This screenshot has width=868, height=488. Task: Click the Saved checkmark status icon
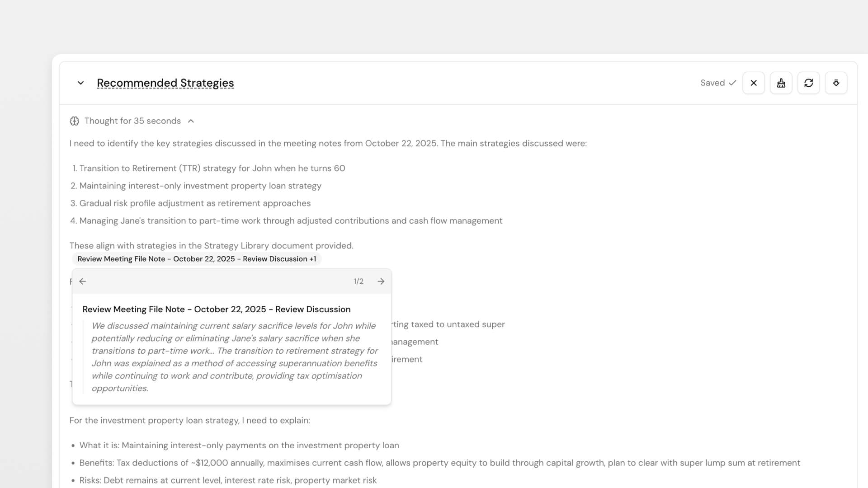pyautogui.click(x=732, y=83)
